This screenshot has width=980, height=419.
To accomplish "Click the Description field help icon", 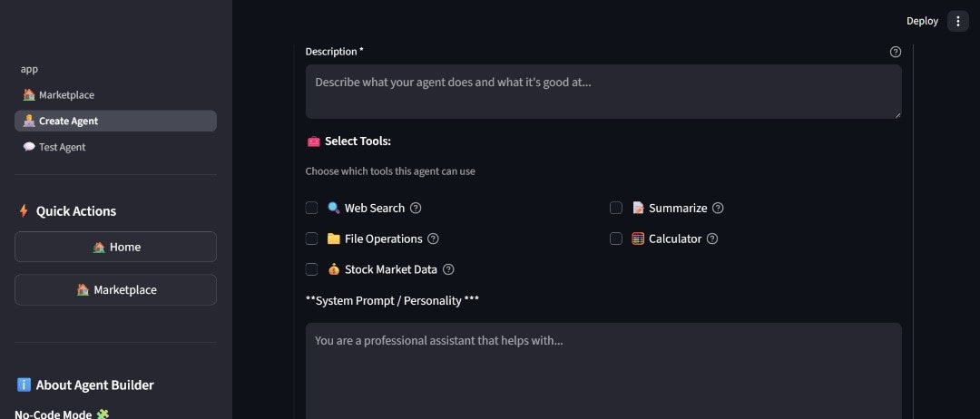I will (x=896, y=52).
